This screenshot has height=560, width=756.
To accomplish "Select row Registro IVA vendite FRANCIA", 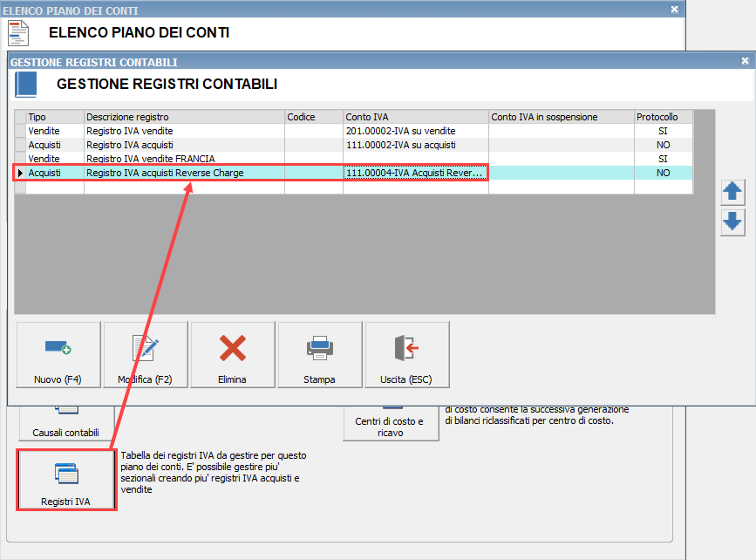I will click(354, 159).
